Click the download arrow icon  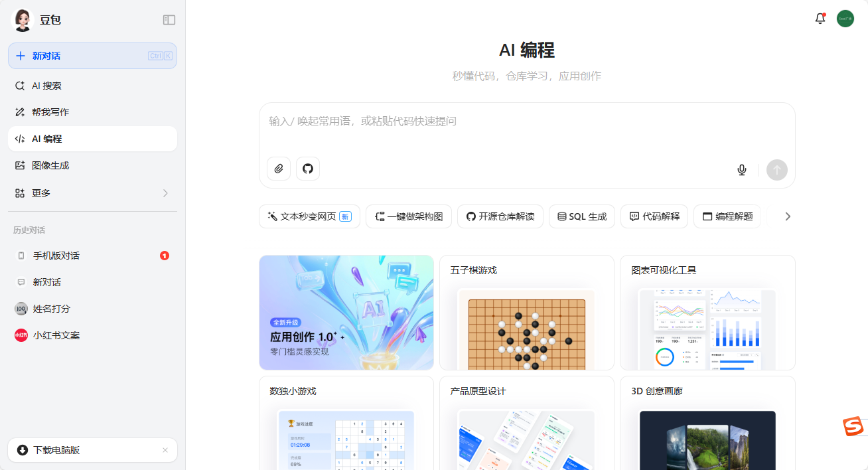tap(23, 450)
